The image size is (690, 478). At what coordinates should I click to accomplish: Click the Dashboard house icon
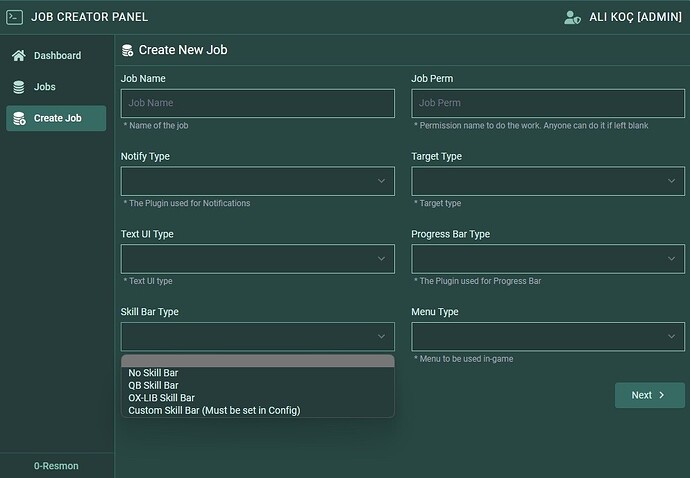18,55
